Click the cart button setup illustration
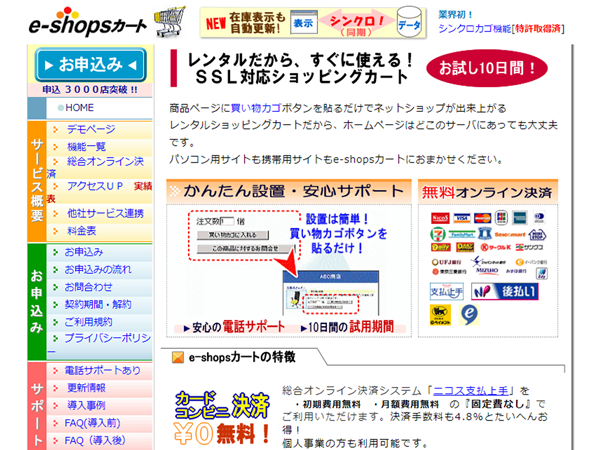Image resolution: width=600 pixels, height=450 pixels. 287,264
